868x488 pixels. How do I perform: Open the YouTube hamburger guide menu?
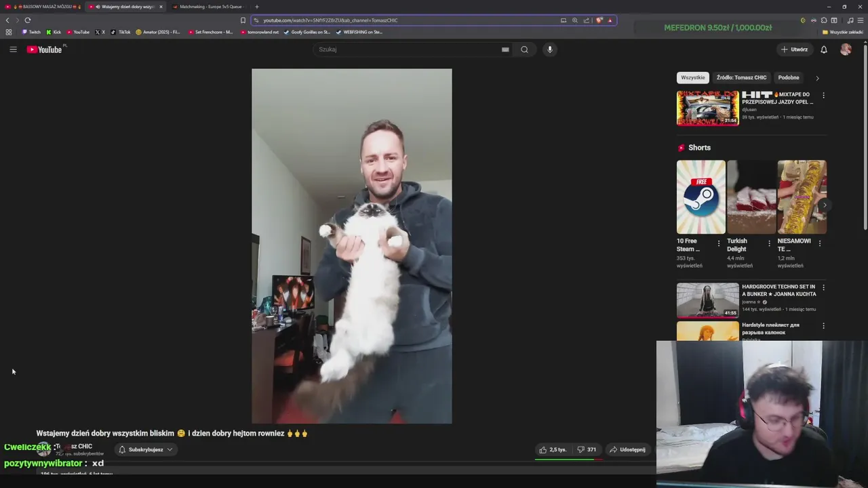(13, 49)
